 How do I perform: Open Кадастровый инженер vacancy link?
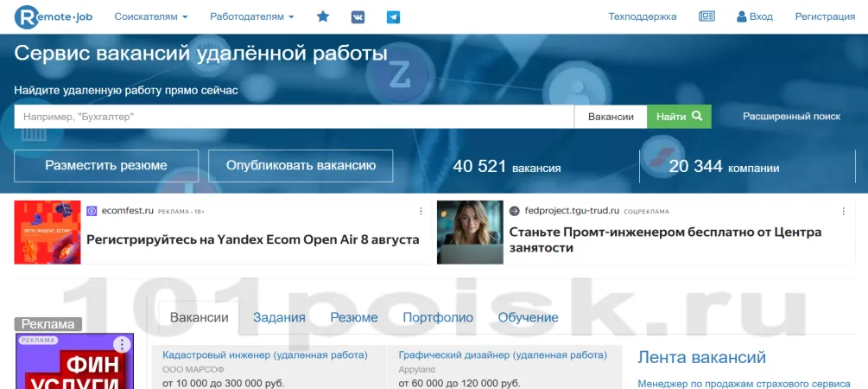click(x=265, y=354)
